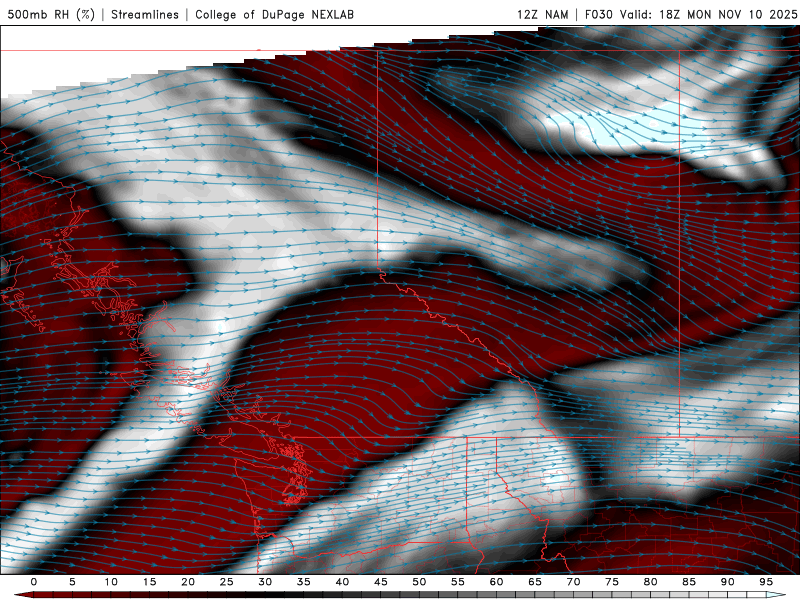The image size is (800, 600).
Task: Click the 70 label on the color scale
Action: pos(573,582)
